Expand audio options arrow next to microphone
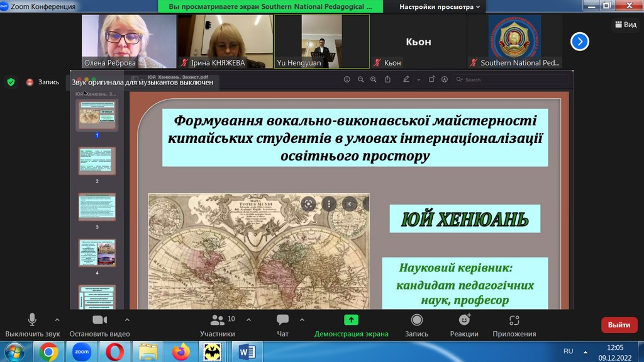 [57, 320]
